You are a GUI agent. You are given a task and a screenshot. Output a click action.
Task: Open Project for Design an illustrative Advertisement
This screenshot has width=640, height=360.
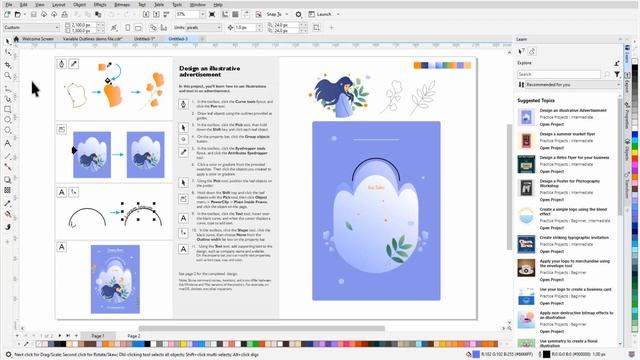pos(551,124)
